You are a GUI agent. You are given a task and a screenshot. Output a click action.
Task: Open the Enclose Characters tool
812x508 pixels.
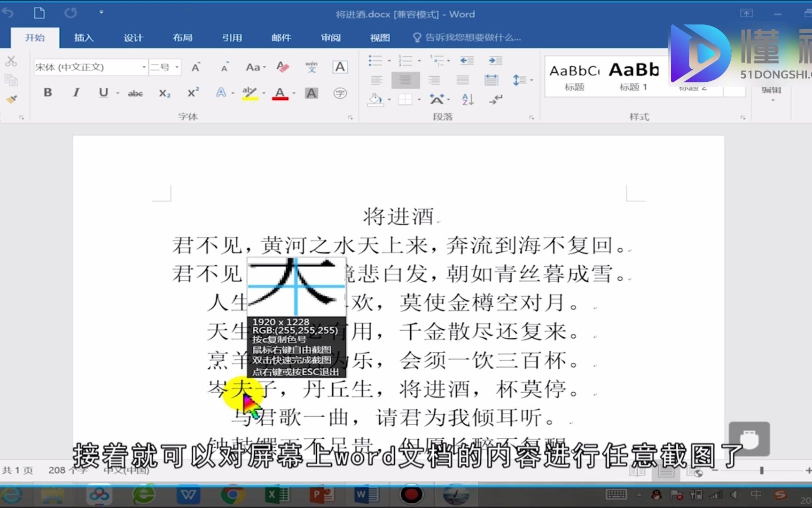tap(340, 93)
